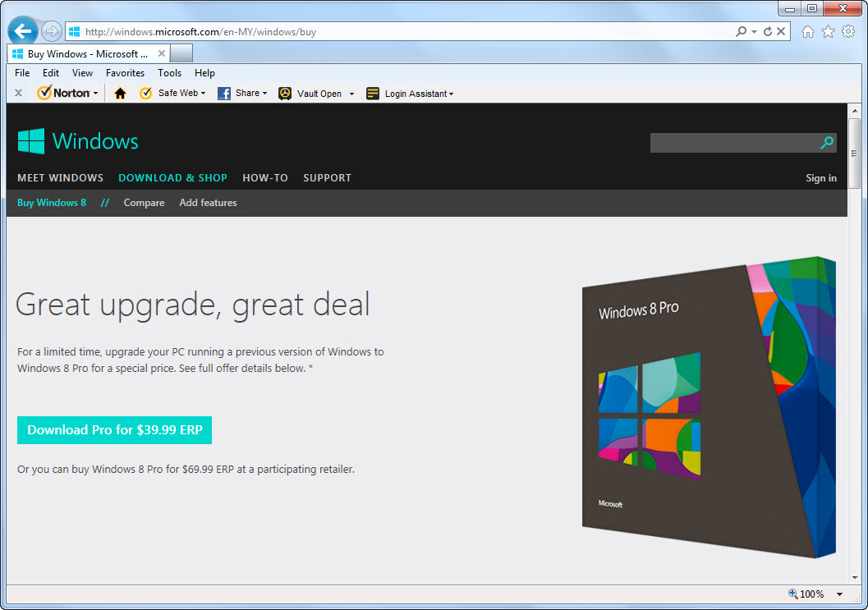Click the browser back navigation arrow
Image resolution: width=868 pixels, height=610 pixels.
pyautogui.click(x=21, y=30)
